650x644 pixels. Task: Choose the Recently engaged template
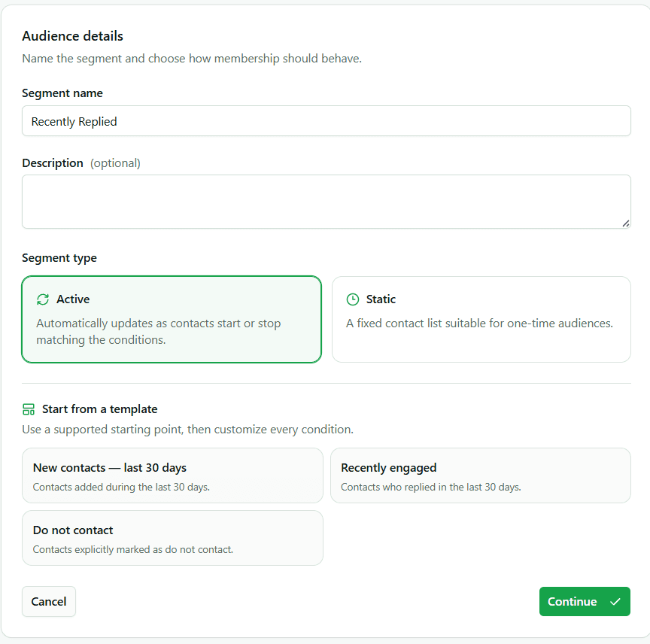[481, 475]
